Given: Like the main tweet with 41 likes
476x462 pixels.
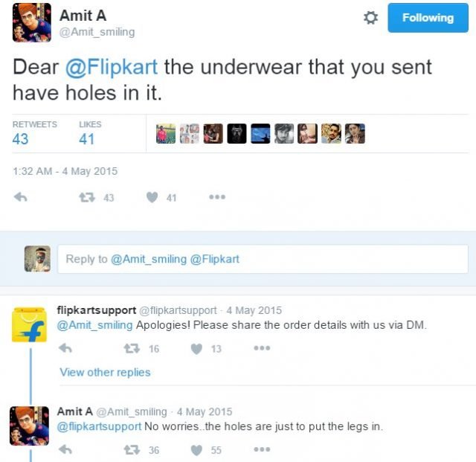Looking at the screenshot, I should (152, 197).
